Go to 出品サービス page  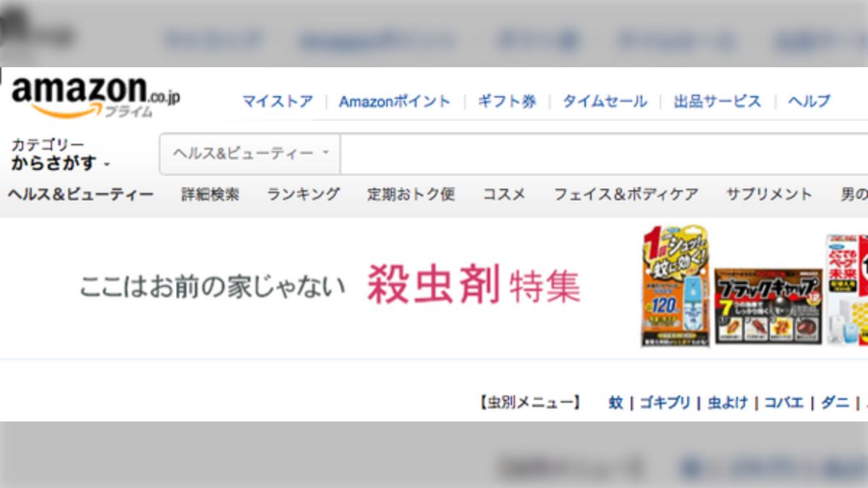pyautogui.click(x=718, y=101)
